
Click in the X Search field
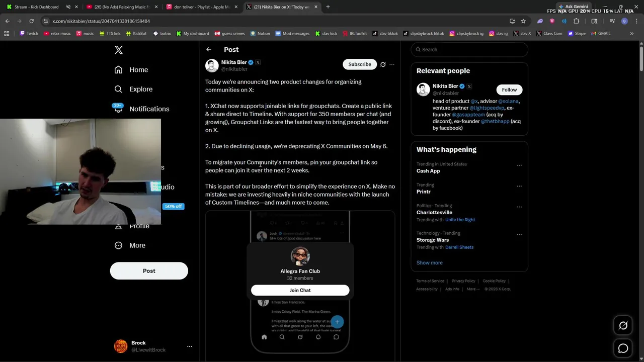tap(469, 49)
